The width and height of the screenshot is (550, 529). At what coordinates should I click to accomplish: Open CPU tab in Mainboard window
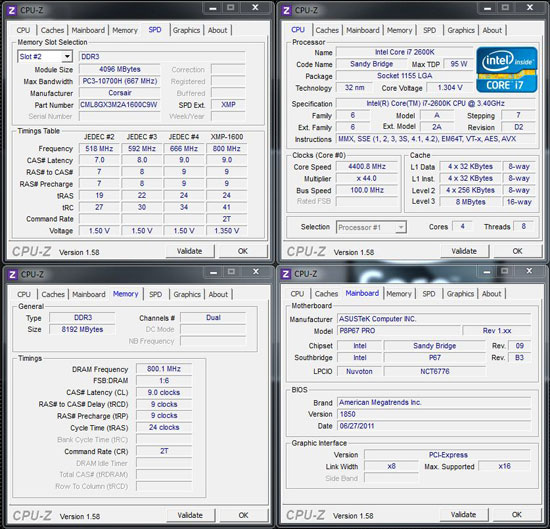pos(297,294)
